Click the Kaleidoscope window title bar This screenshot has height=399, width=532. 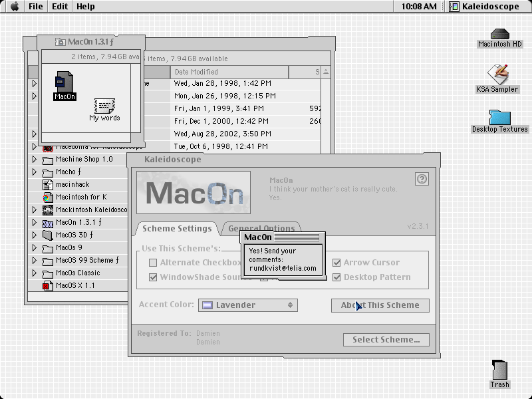(284, 160)
